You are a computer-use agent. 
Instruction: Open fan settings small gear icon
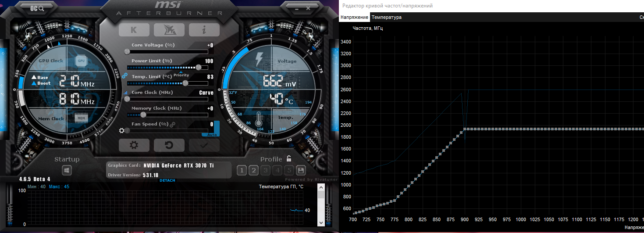[122, 130]
